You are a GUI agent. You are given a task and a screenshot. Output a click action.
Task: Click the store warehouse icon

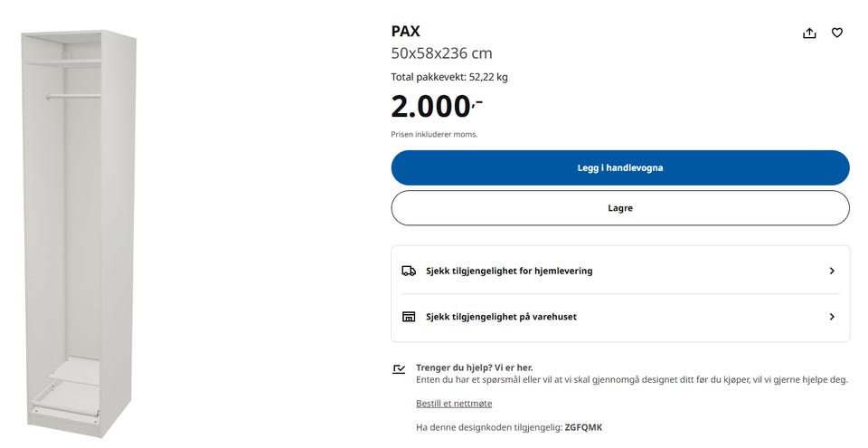[x=409, y=317]
